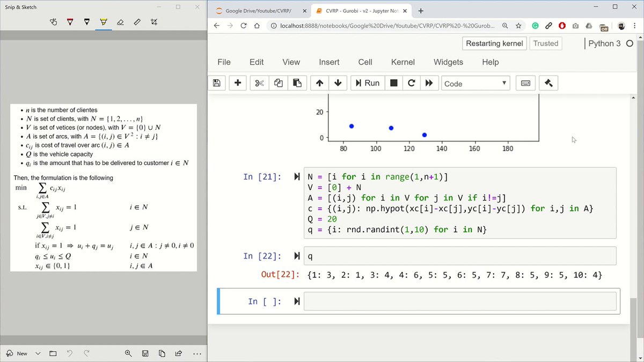This screenshot has width=644, height=362.
Task: Save and checkpoint the notebook
Action: click(216, 83)
